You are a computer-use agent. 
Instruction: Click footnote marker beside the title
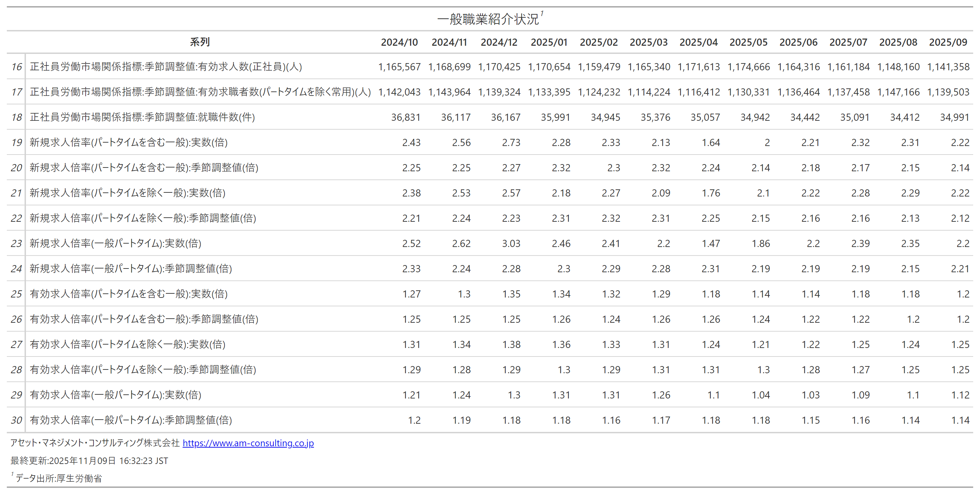point(542,14)
